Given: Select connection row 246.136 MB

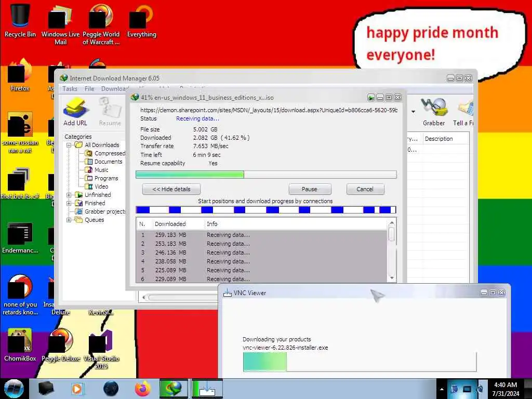Looking at the screenshot, I should (262, 252).
